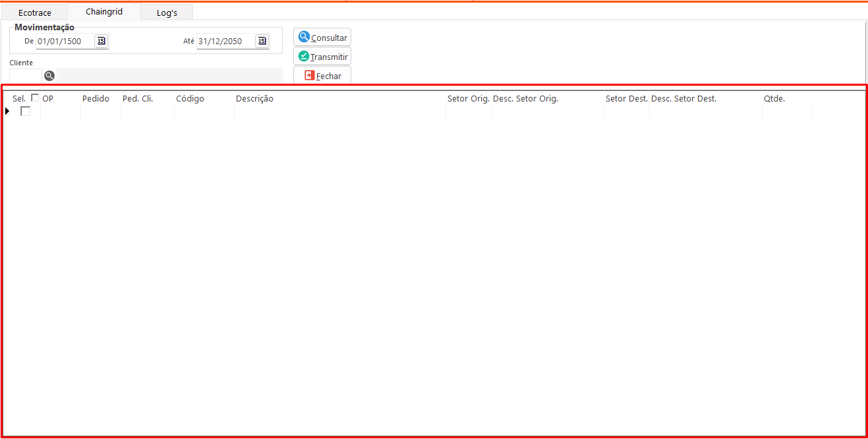Open the calendar picker for the De date
The width and height of the screenshot is (868, 439).
(x=101, y=41)
